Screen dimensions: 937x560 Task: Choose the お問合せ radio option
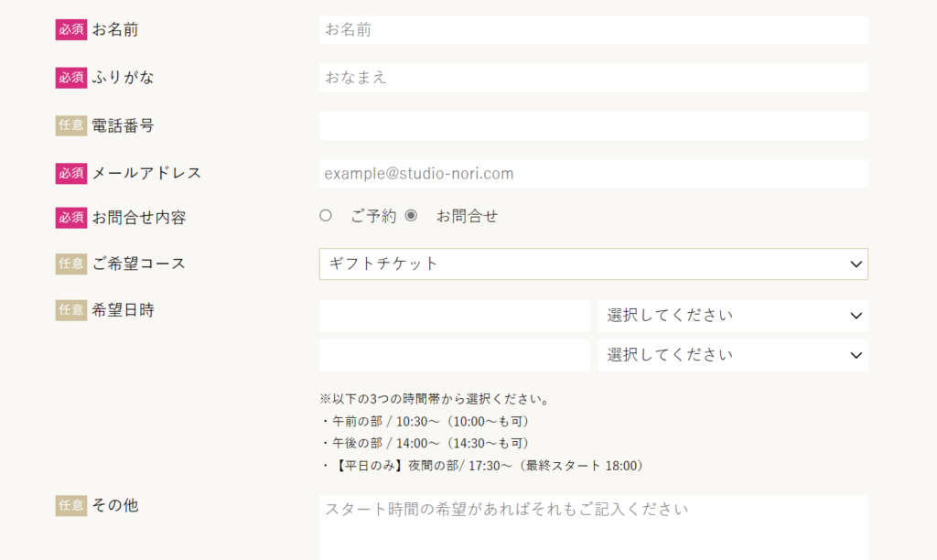(x=411, y=216)
